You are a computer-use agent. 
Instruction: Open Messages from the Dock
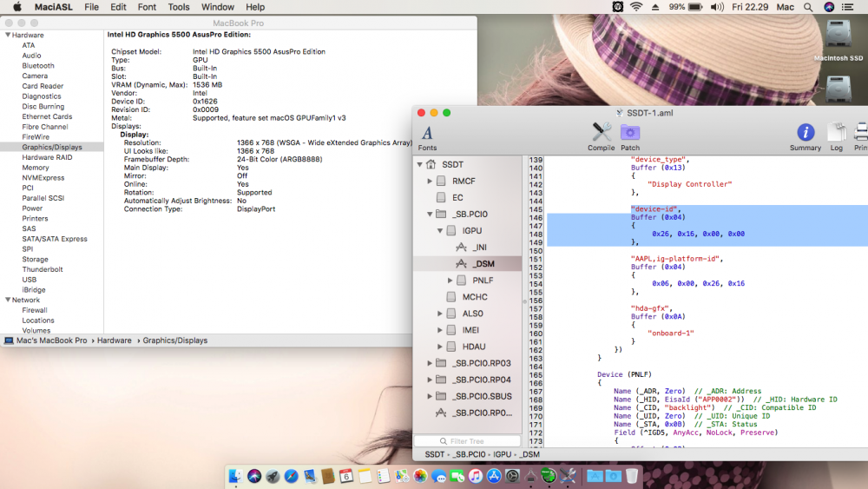point(439,476)
